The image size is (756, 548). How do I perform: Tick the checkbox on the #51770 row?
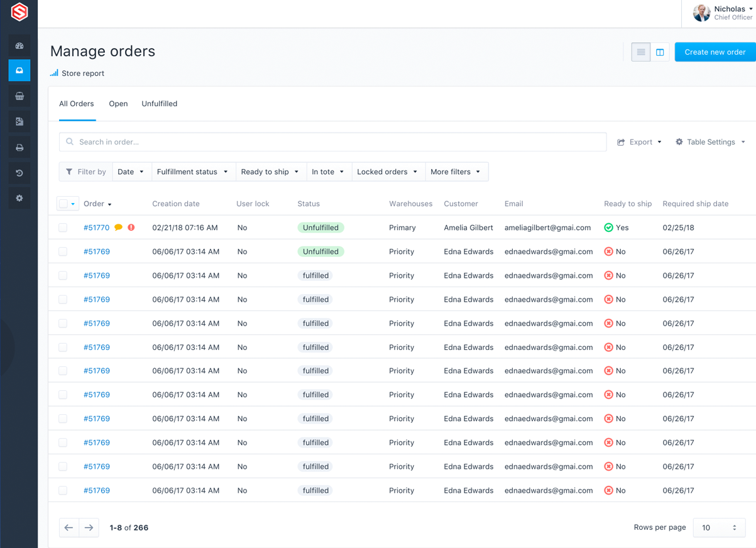[63, 227]
